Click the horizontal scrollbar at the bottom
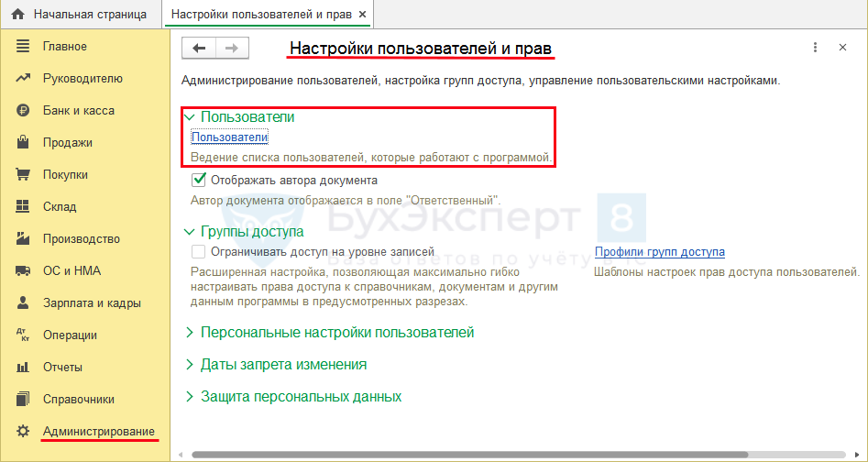This screenshot has width=868, height=462. click(x=513, y=454)
